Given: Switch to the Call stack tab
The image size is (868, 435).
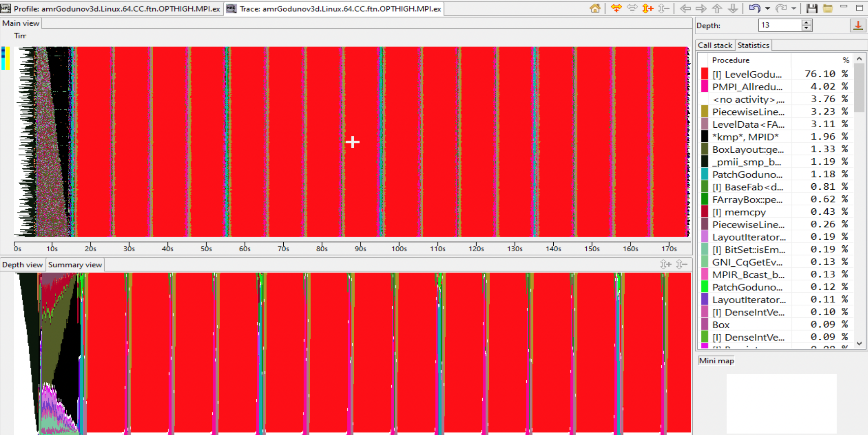Looking at the screenshot, I should tap(714, 45).
